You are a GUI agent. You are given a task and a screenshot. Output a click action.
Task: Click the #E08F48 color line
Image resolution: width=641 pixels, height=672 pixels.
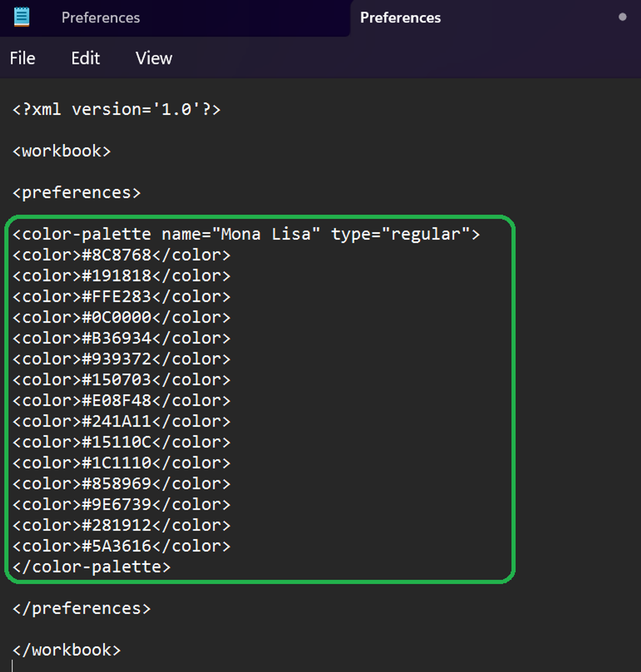(x=121, y=401)
